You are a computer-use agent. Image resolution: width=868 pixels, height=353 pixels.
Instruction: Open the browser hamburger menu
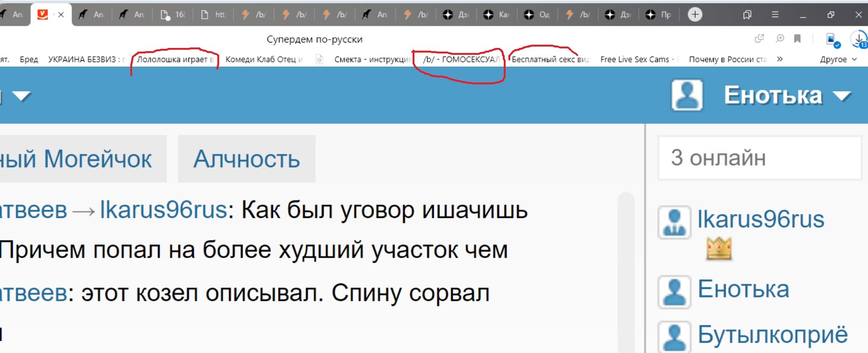pyautogui.click(x=775, y=15)
